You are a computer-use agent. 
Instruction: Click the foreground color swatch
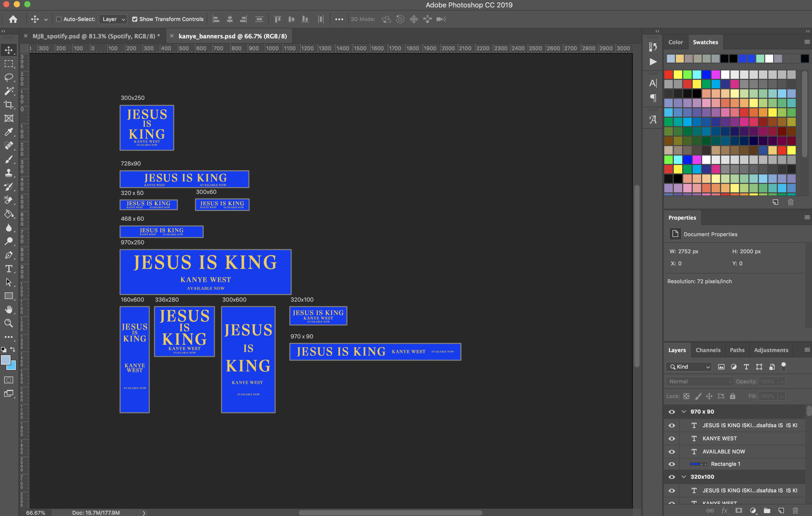[6, 360]
